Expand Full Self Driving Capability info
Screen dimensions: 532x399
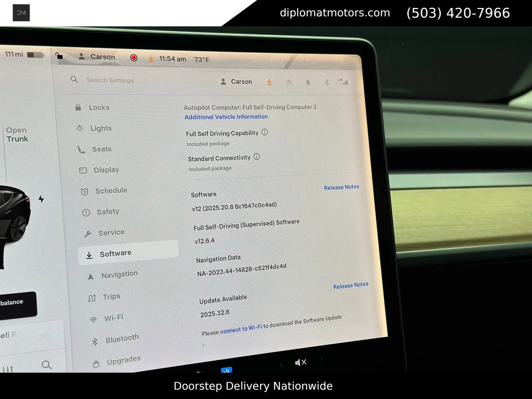[x=265, y=132]
